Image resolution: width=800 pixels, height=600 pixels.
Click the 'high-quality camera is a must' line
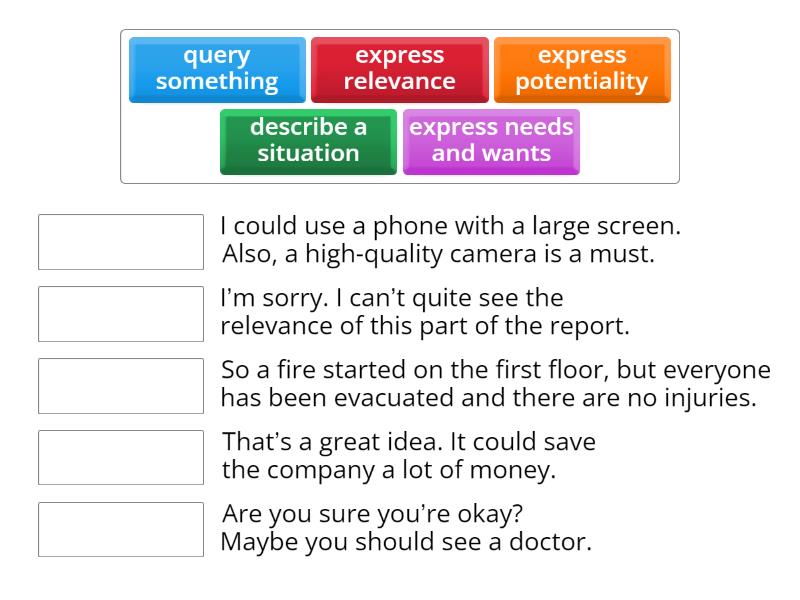pos(438,255)
